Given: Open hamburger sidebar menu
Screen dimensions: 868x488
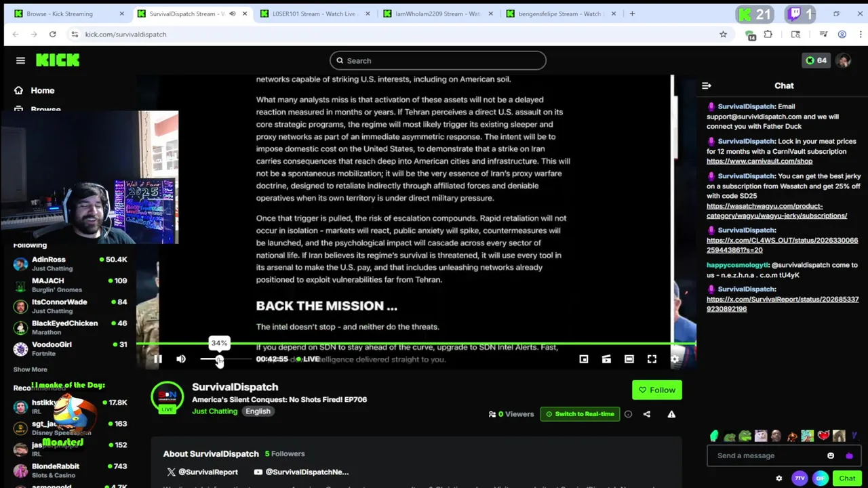Looking at the screenshot, I should (x=20, y=60).
